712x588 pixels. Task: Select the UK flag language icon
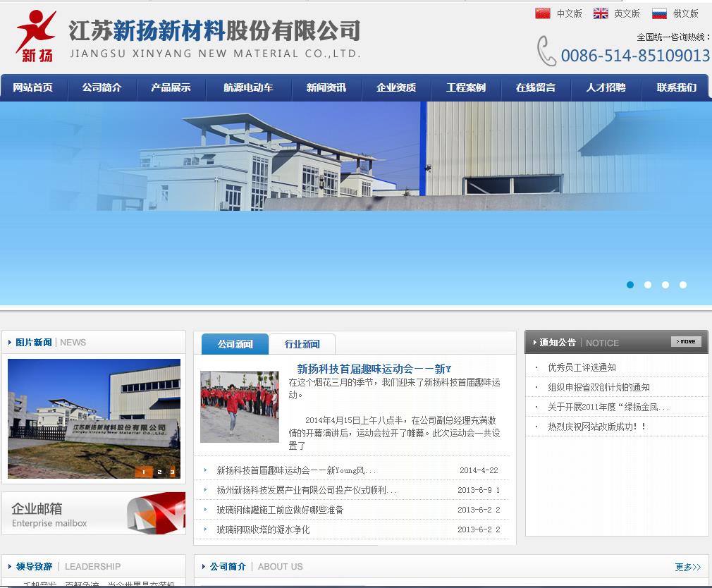coord(601,13)
